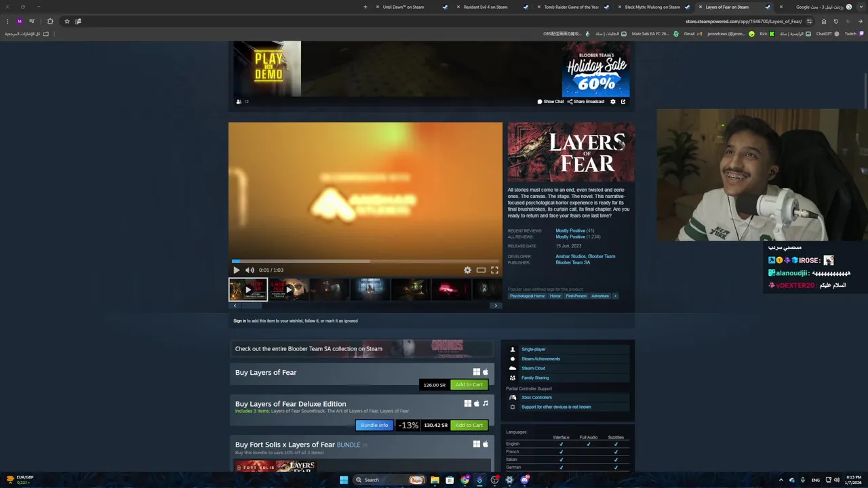Open the Kick bookmark
The height and width of the screenshot is (488, 868).
(766, 34)
